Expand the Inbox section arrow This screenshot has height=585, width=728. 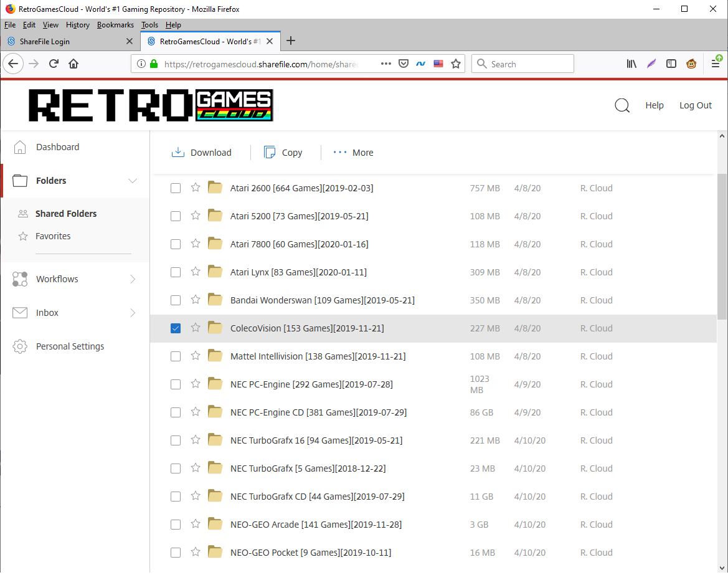133,313
